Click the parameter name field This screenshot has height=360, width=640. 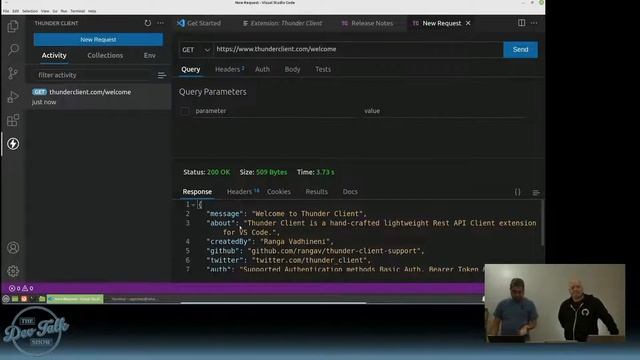tap(274, 111)
